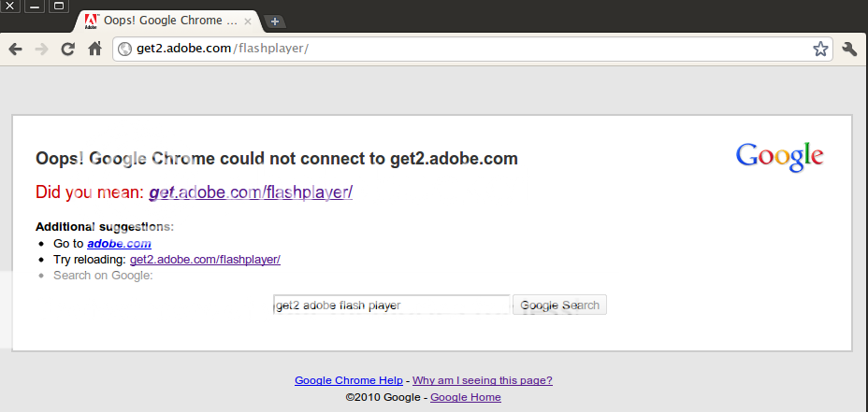Viewport: 868px width, 412px height.
Task: Visit the Google Home link
Action: [x=466, y=397]
